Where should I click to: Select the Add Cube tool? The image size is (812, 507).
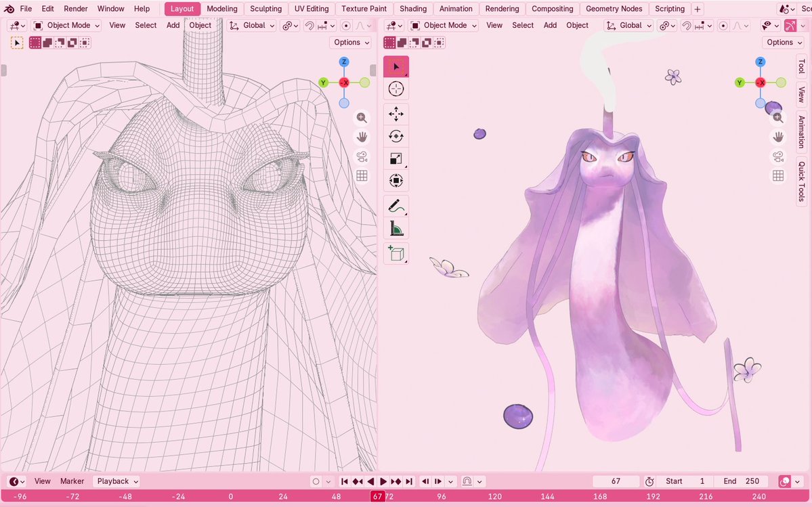[x=396, y=253]
